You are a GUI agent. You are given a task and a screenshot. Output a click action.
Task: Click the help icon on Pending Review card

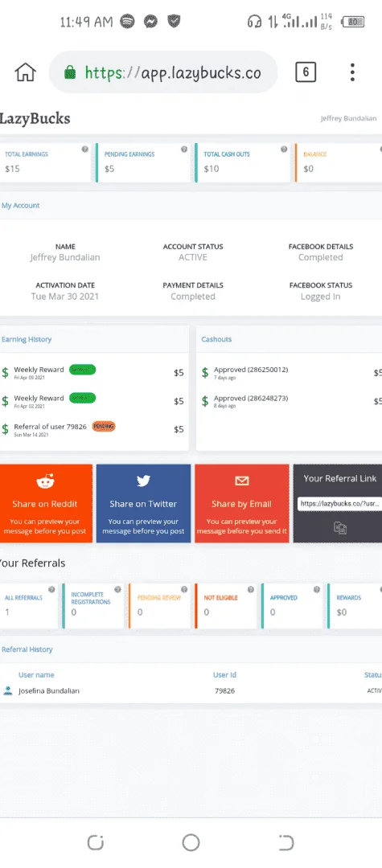click(x=184, y=590)
